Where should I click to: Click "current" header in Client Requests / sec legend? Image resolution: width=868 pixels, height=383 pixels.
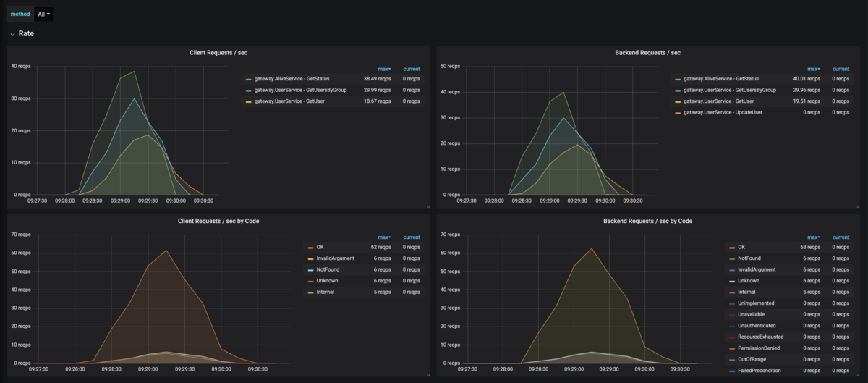(x=412, y=69)
